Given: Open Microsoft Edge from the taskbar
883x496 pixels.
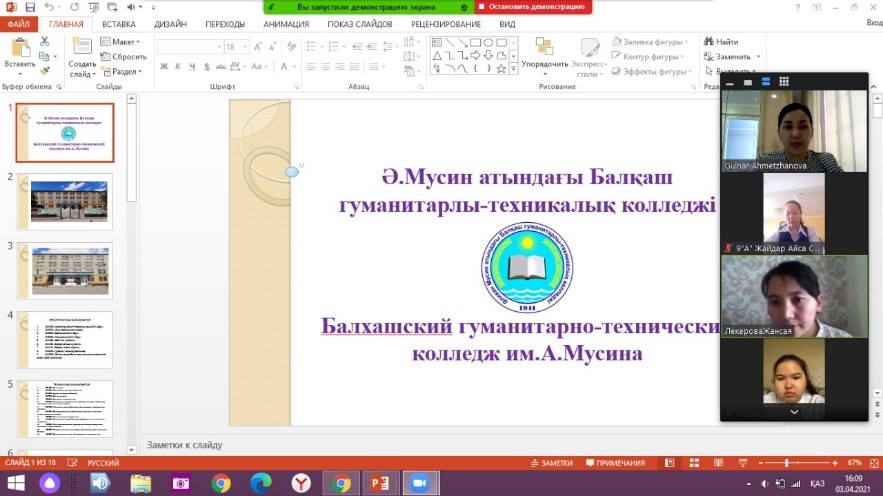Looking at the screenshot, I should pos(261,483).
